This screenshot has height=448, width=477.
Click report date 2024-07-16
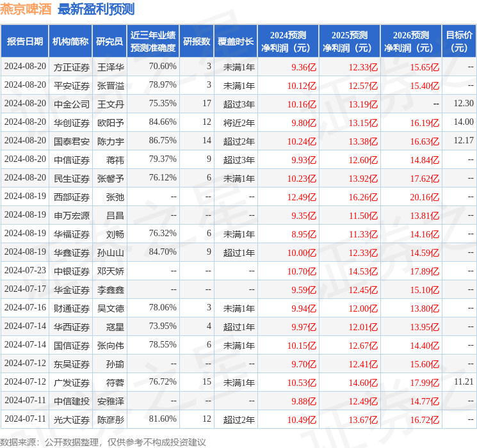click(x=25, y=307)
